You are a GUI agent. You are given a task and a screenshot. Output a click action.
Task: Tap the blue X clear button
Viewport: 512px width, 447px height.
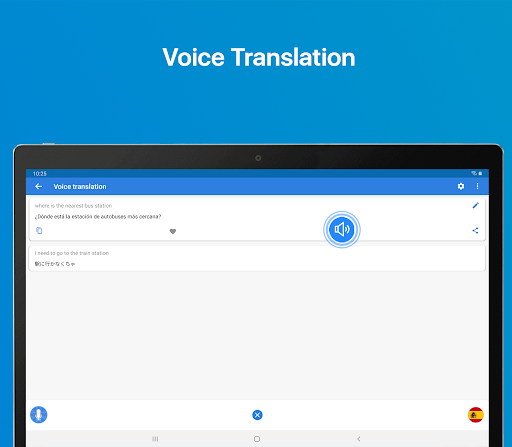[x=257, y=415]
